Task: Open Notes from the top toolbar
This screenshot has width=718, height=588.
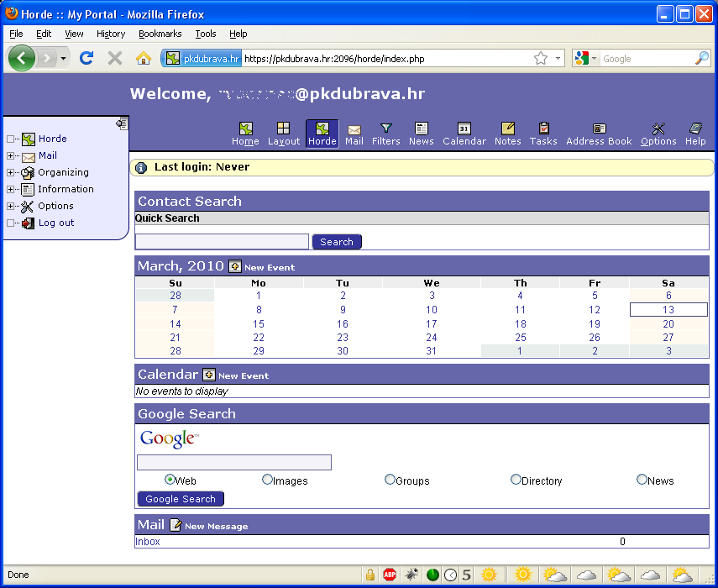Action: coord(507,134)
